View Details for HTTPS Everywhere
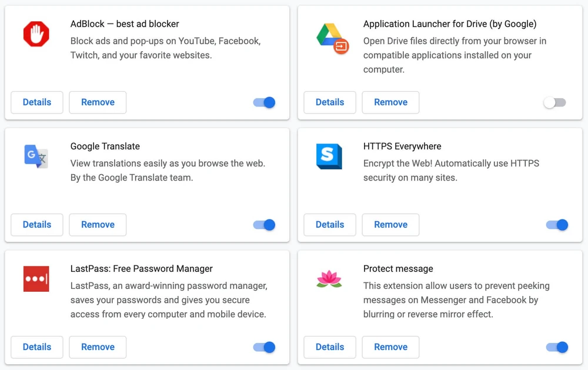Image resolution: width=588 pixels, height=370 pixels. click(x=330, y=225)
